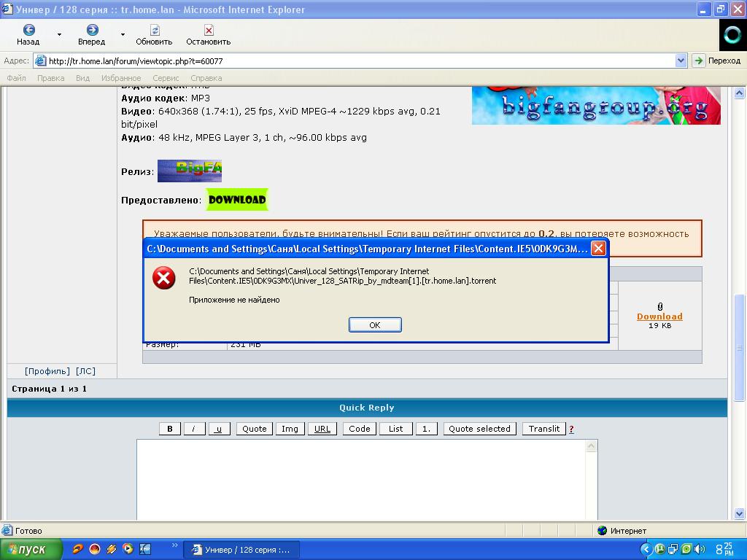The height and width of the screenshot is (560, 747).
Task: Open the Справка menu
Action: point(206,77)
